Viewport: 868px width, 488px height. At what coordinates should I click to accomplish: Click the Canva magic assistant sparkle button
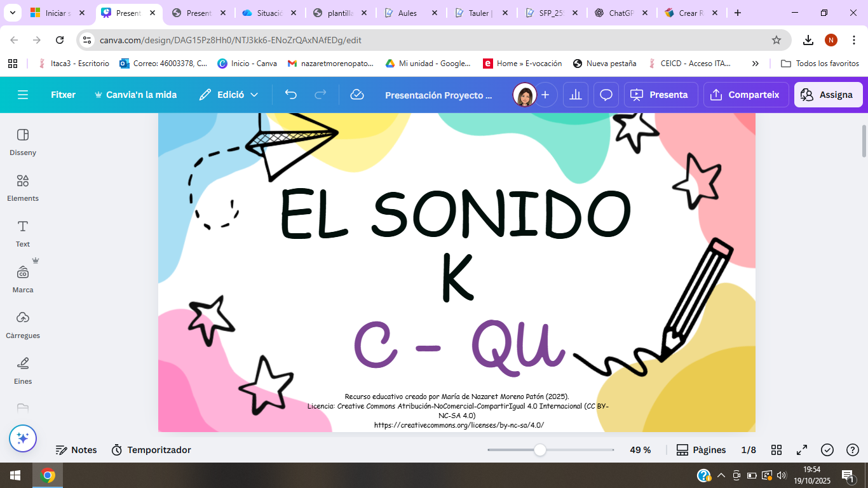coord(23,438)
